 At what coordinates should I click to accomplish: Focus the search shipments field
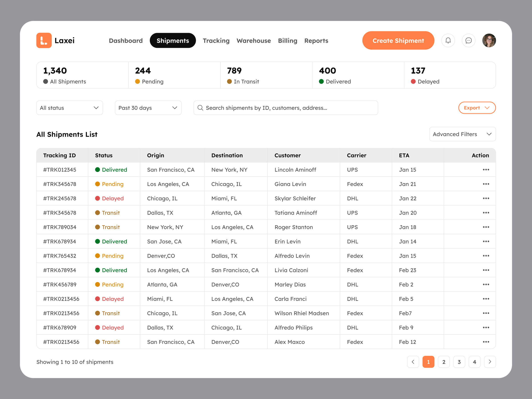coord(286,108)
